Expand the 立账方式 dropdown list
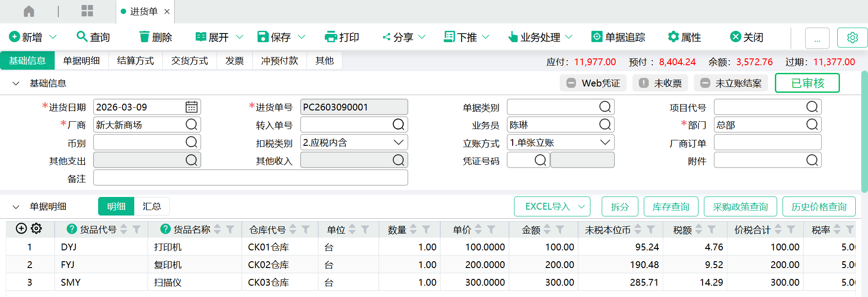The image size is (868, 297). (605, 143)
